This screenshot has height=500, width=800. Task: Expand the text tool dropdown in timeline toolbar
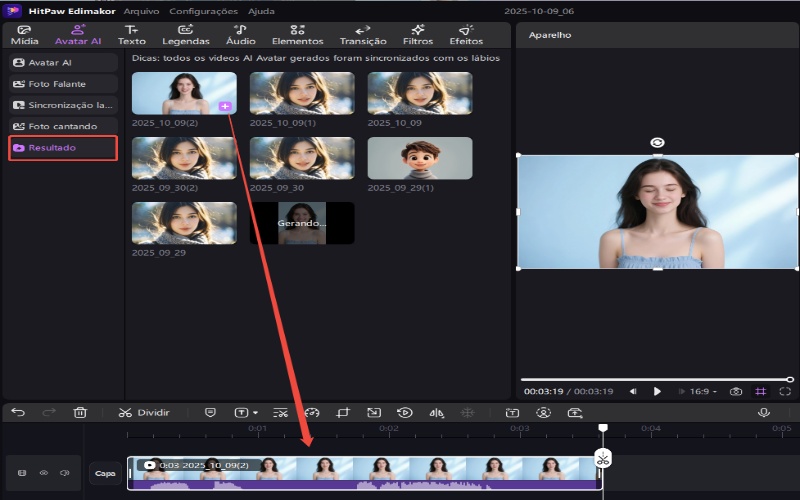pyautogui.click(x=246, y=412)
